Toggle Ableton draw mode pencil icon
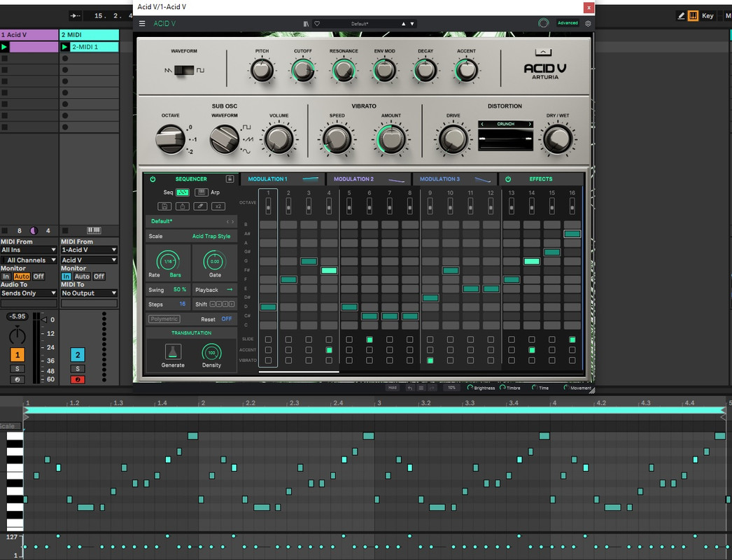The image size is (732, 560). (x=681, y=16)
